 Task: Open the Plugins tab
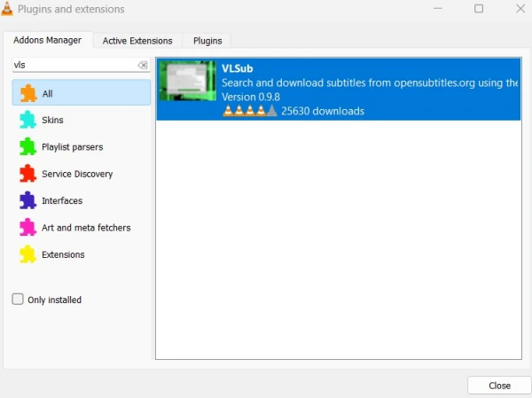click(207, 41)
